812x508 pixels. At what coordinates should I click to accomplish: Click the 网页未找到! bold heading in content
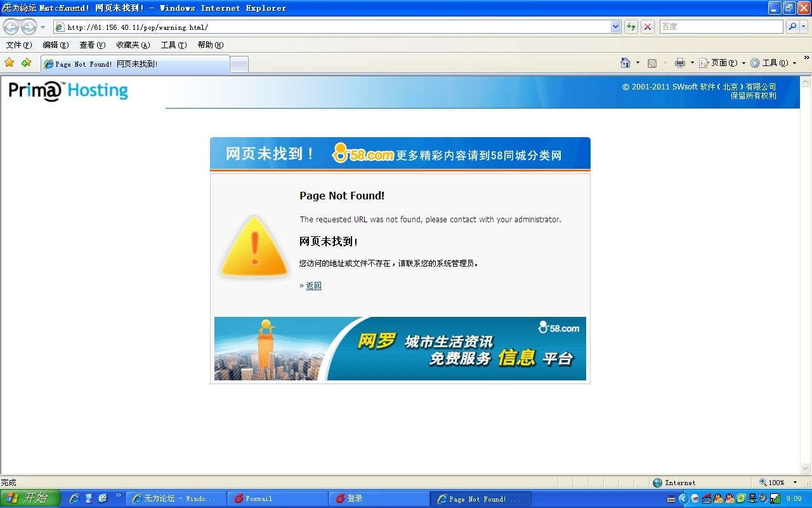(329, 242)
